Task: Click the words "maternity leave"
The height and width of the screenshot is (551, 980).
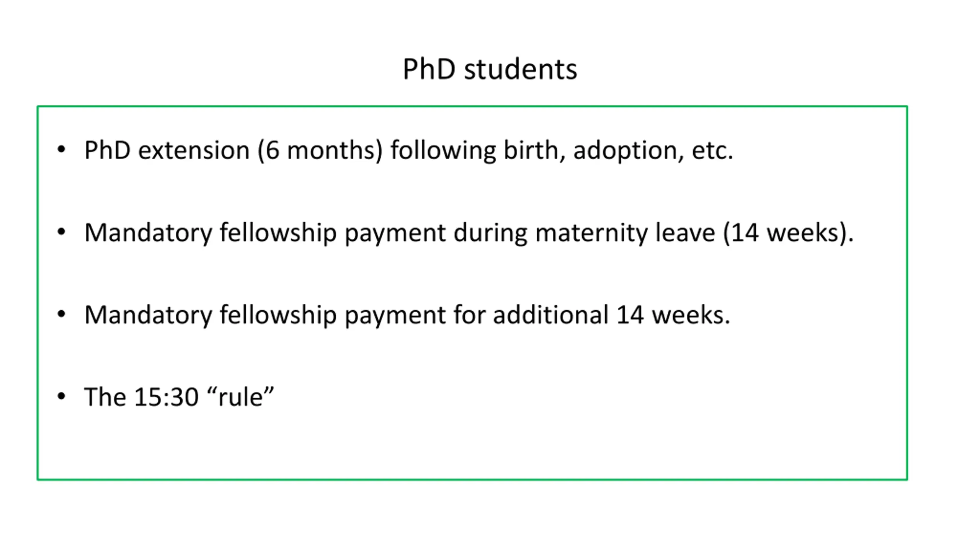Action: pyautogui.click(x=625, y=233)
